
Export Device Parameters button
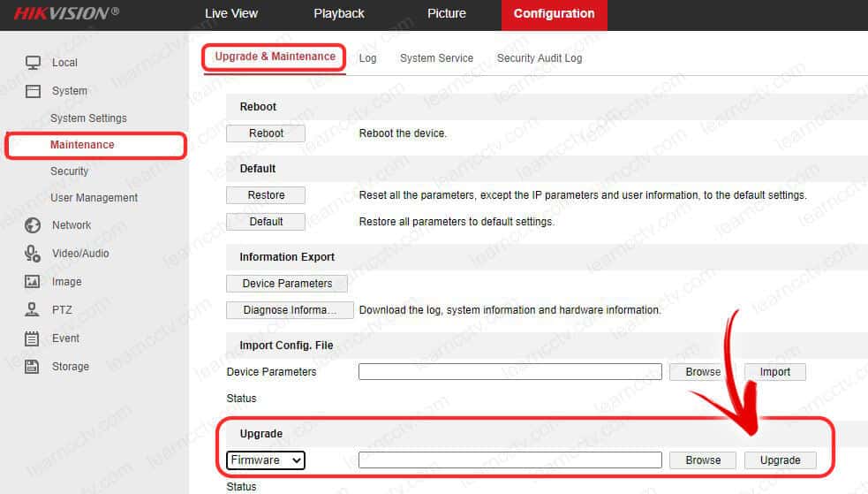[287, 284]
